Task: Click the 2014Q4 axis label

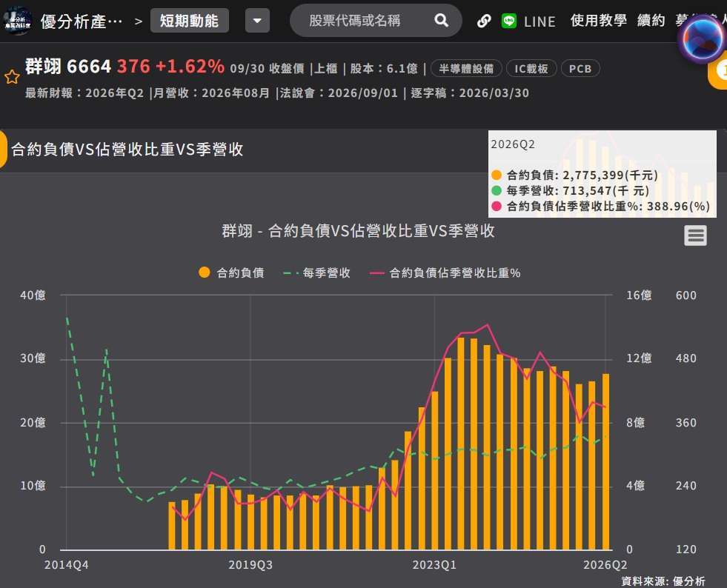Action: 66,565
